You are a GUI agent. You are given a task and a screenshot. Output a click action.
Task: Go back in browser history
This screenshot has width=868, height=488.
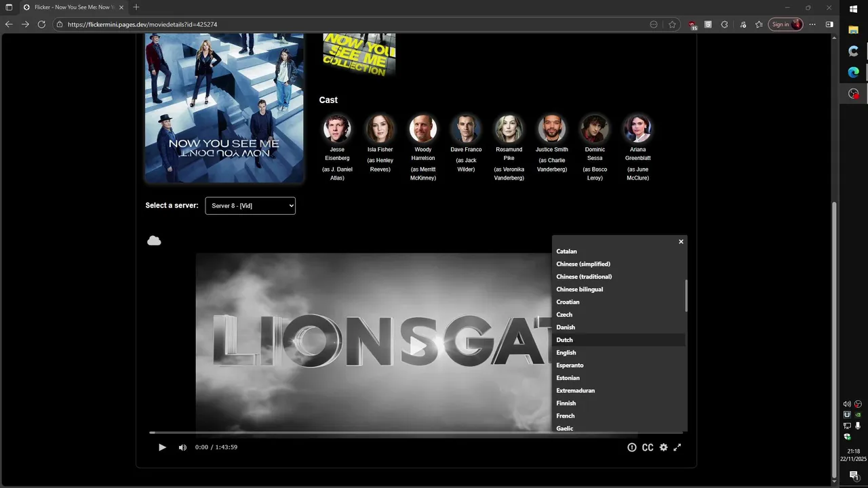click(9, 24)
